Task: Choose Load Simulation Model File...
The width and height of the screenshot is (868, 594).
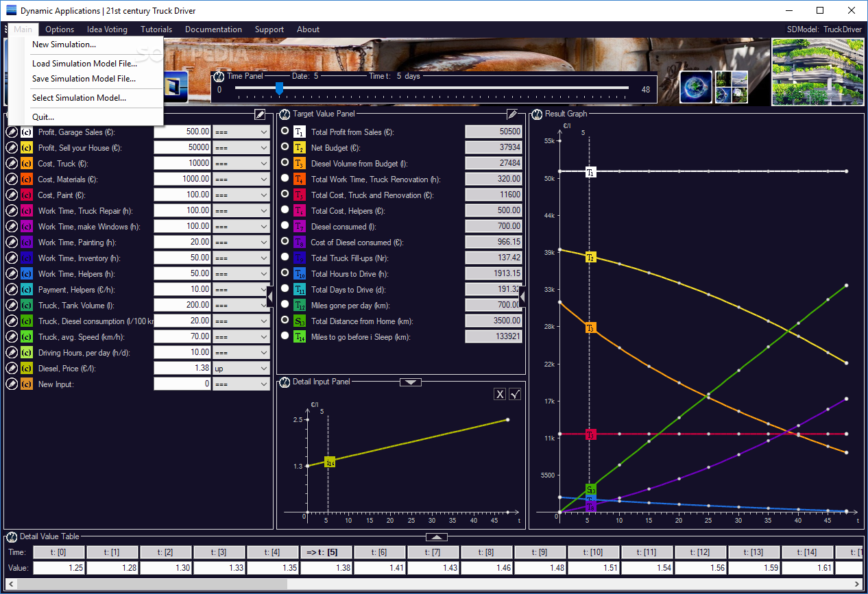Action: [x=84, y=64]
